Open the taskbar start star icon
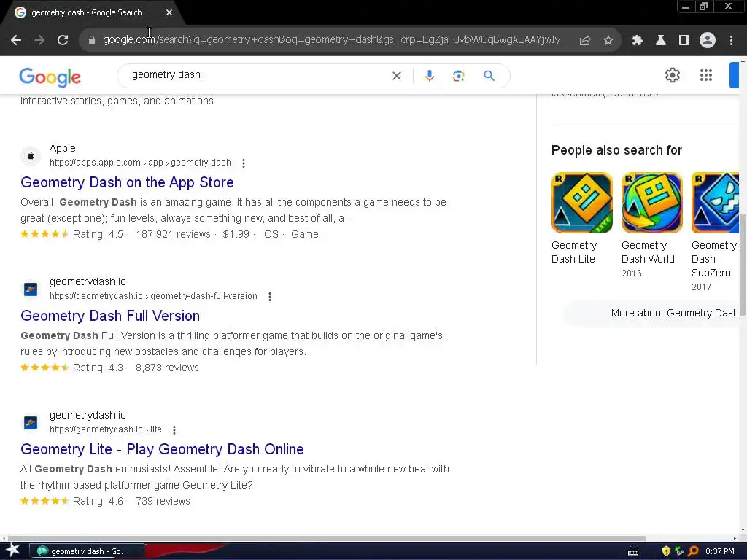747x560 pixels. tap(13, 551)
